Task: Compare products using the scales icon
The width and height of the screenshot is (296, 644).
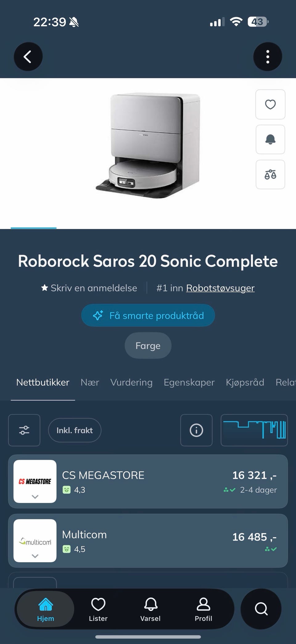Action: (x=270, y=174)
